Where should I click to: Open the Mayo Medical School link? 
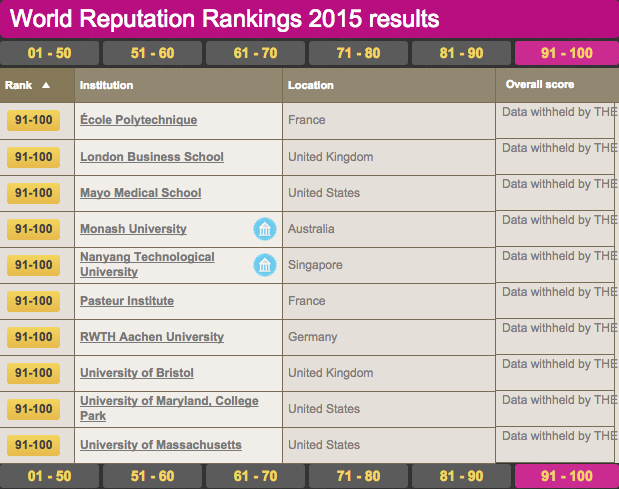coord(141,193)
